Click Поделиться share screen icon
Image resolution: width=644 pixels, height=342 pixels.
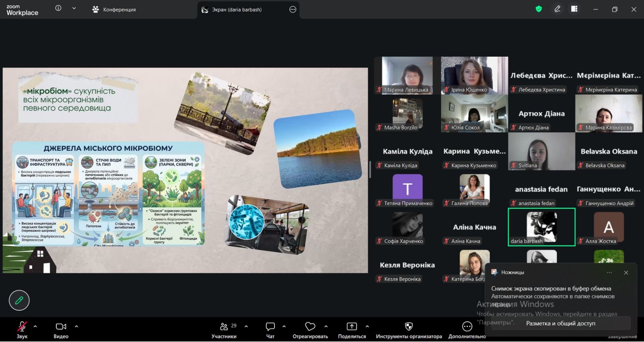[352, 327]
